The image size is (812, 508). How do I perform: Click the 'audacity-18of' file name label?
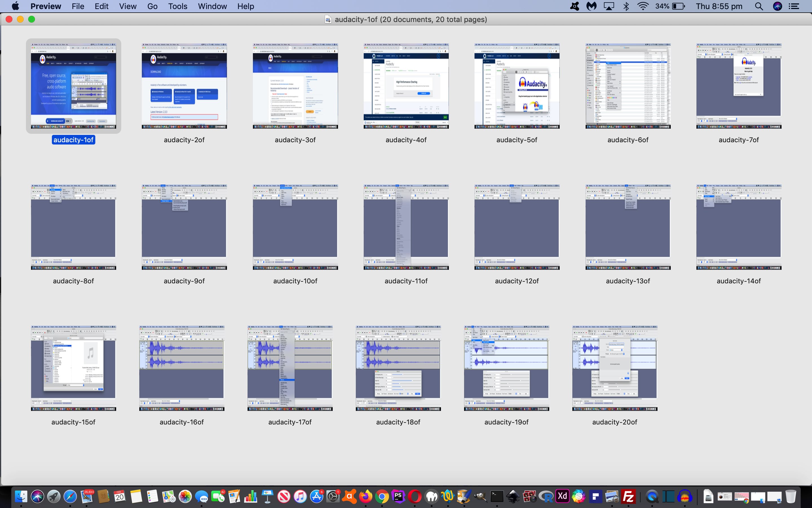tap(398, 422)
